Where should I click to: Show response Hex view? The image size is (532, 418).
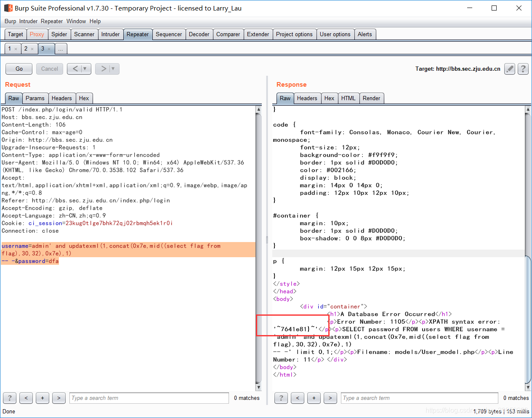[x=330, y=99]
